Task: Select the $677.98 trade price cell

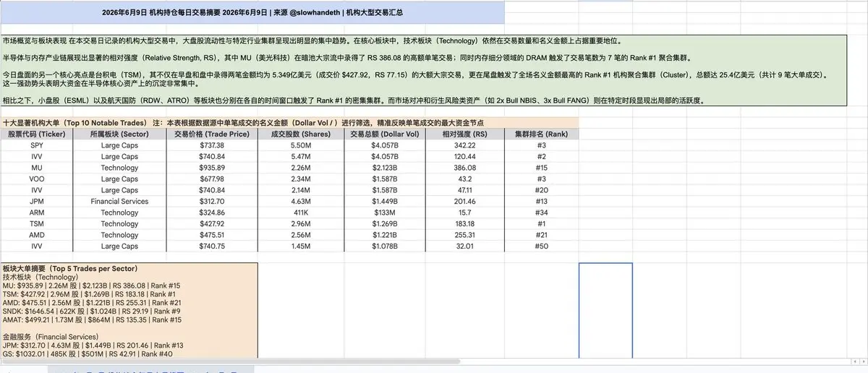Action: (x=212, y=179)
